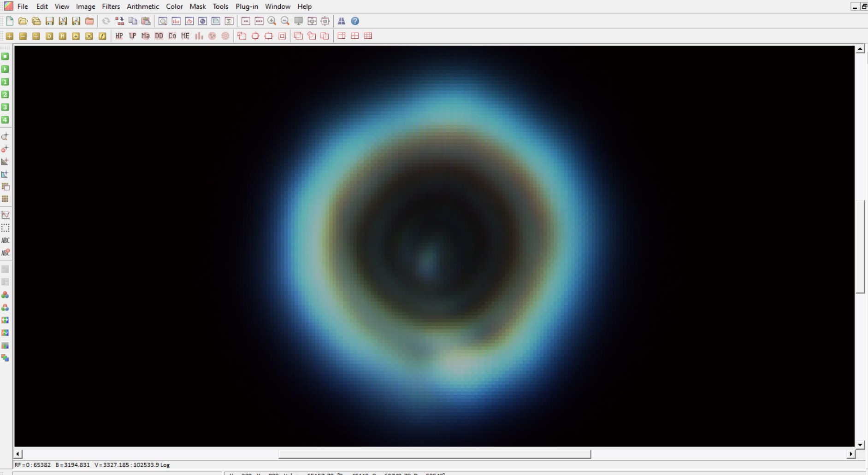The width and height of the screenshot is (868, 475).
Task: Click the green play arrow in left sidebar
Action: click(x=5, y=69)
